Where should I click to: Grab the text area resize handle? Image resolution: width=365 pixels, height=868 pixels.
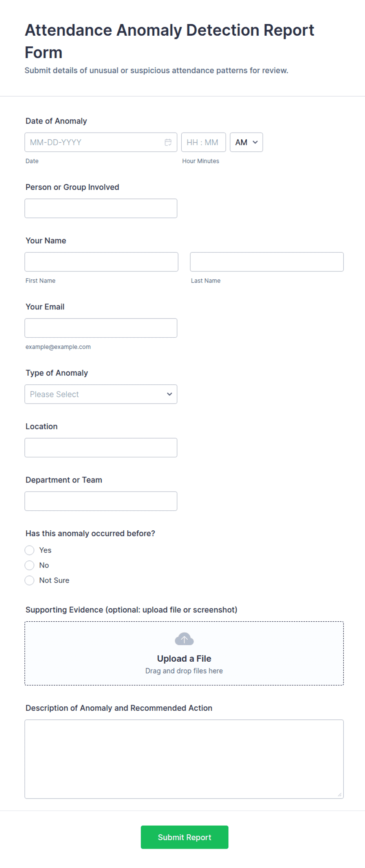(x=340, y=795)
